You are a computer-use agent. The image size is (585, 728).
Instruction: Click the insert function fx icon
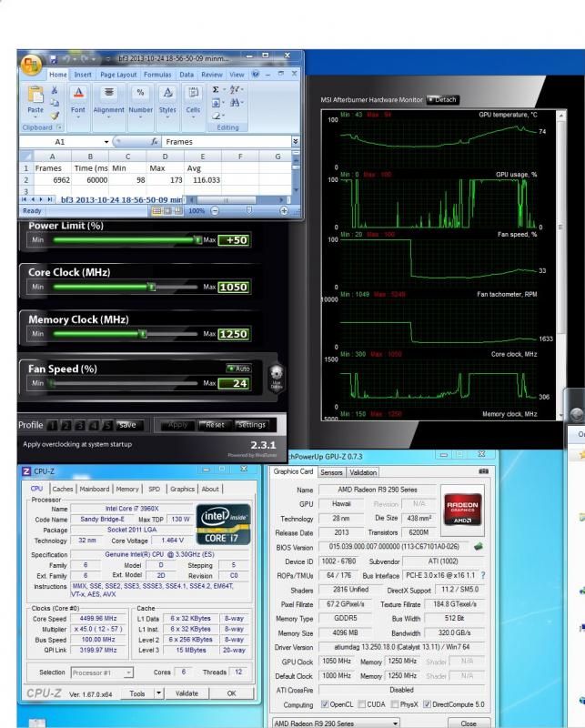point(154,142)
